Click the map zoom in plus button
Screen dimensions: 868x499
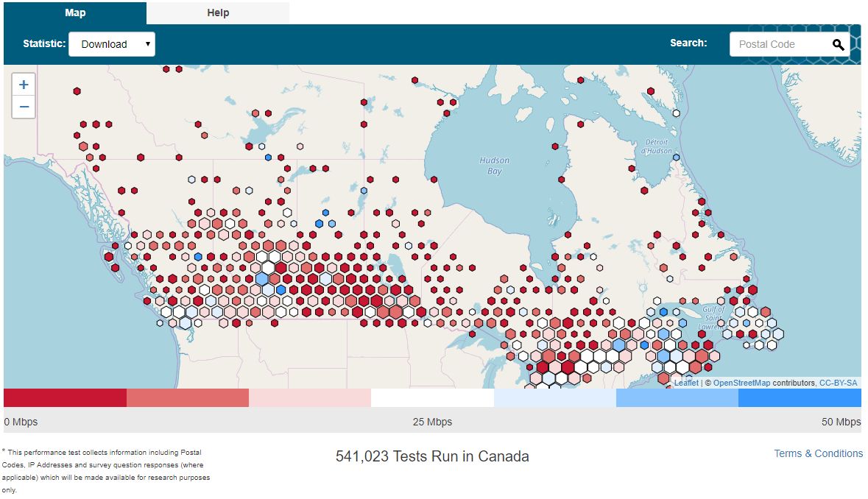coord(24,85)
